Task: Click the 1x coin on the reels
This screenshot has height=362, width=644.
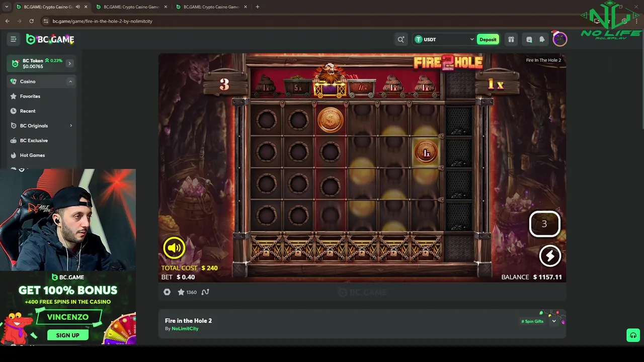Action: [426, 153]
